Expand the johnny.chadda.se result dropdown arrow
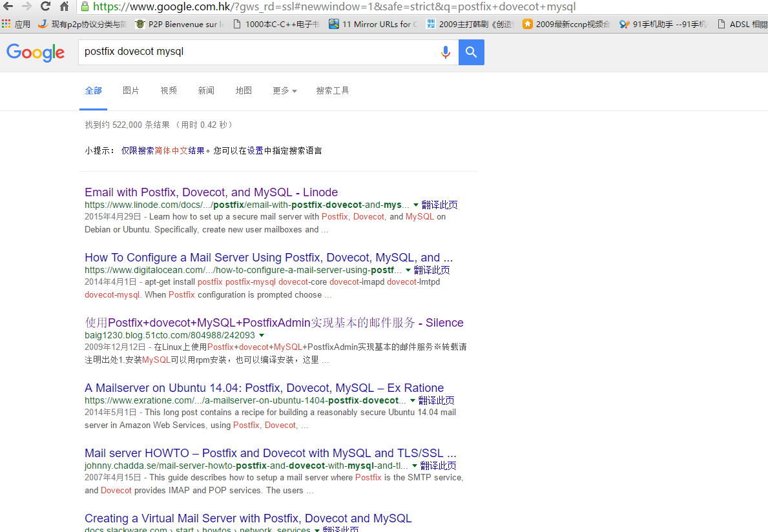 415,466
